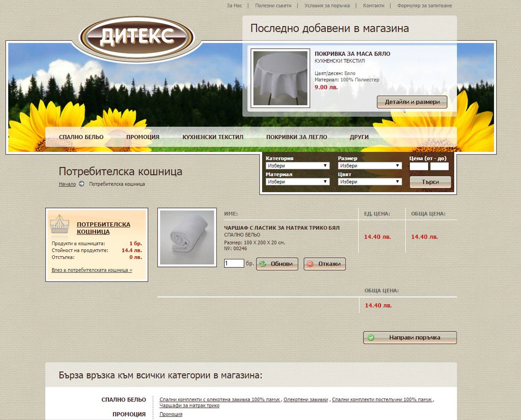Viewport: 521px width, 420px height.
Task: Open Чаршафи за матрак трико link
Action: tap(189, 406)
